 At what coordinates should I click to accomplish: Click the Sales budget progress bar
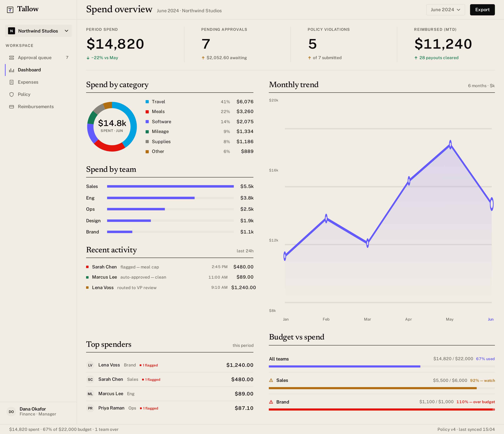[x=382, y=388]
